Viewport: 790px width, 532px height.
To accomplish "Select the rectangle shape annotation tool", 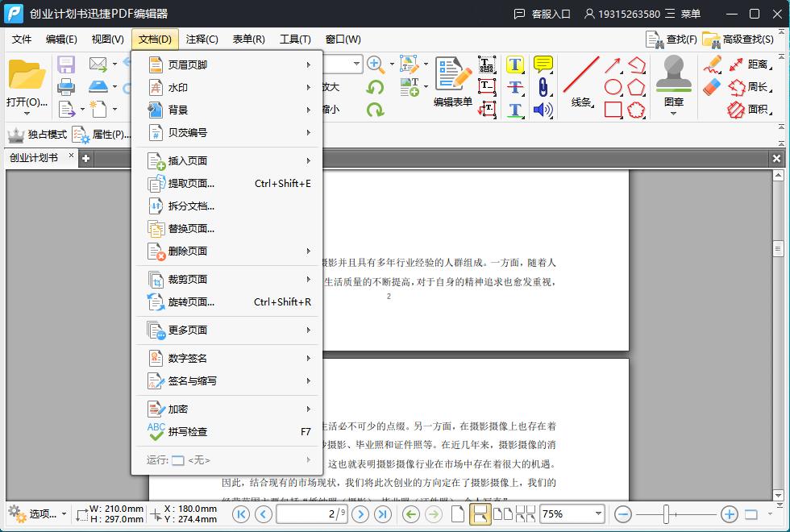I will [x=613, y=107].
